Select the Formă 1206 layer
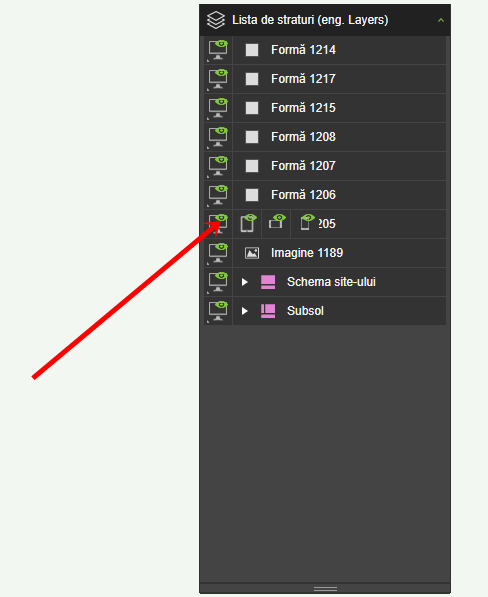The image size is (488, 597). click(340, 195)
